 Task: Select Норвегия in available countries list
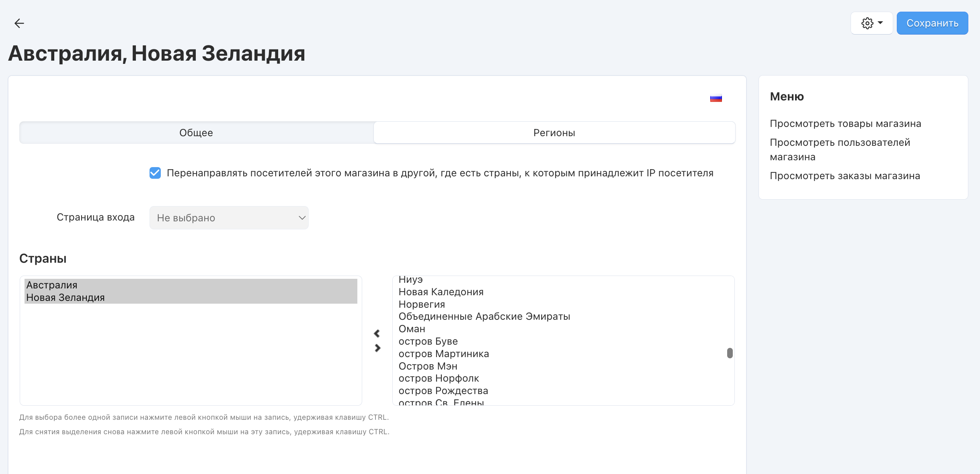[x=422, y=304]
